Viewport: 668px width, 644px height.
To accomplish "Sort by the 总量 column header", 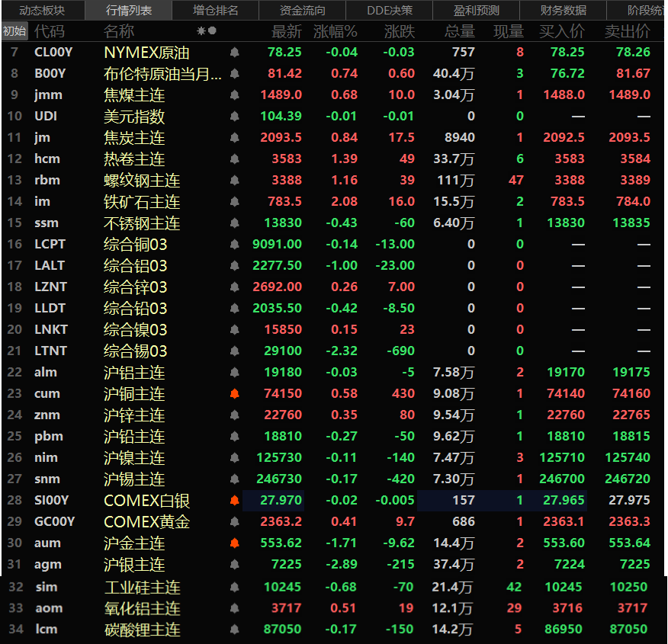I will pos(459,31).
